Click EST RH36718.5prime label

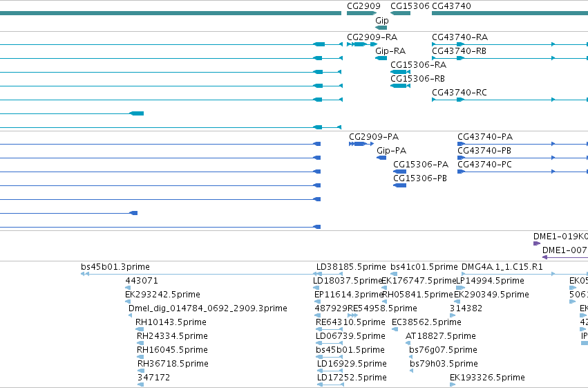pos(173,364)
